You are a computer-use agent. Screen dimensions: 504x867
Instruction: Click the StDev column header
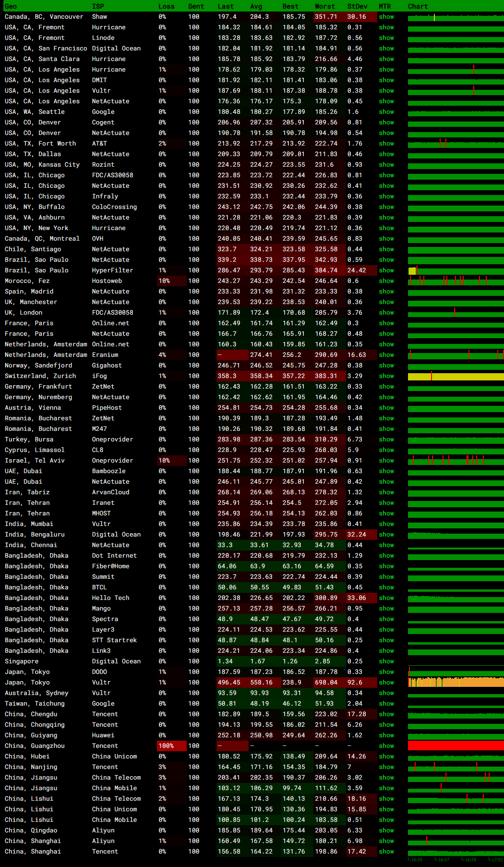point(357,6)
